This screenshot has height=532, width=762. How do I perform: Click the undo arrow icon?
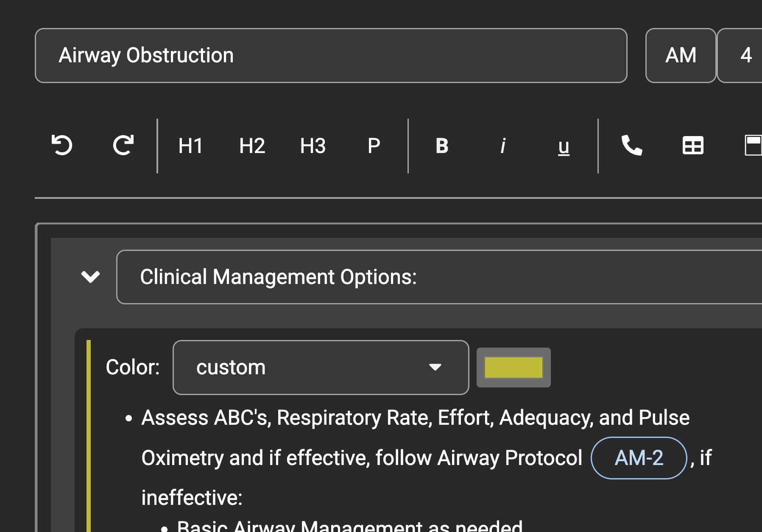pos(62,145)
